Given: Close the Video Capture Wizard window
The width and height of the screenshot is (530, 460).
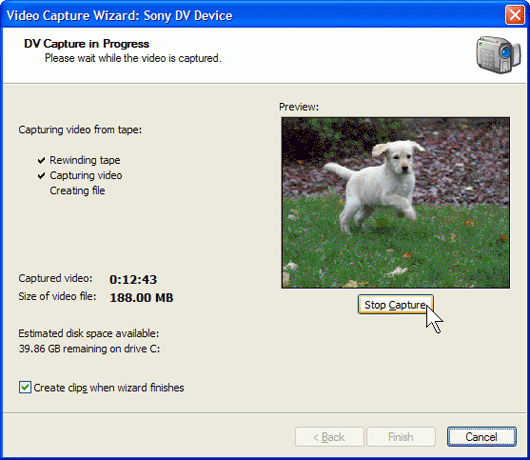Looking at the screenshot, I should click(x=514, y=15).
